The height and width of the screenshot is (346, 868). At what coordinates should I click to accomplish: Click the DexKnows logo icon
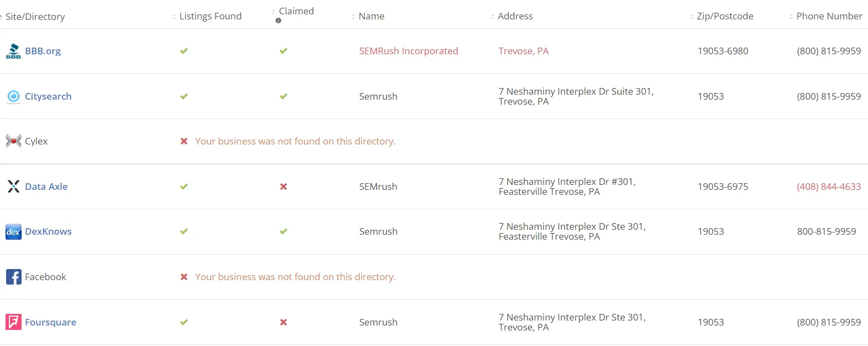[13, 231]
